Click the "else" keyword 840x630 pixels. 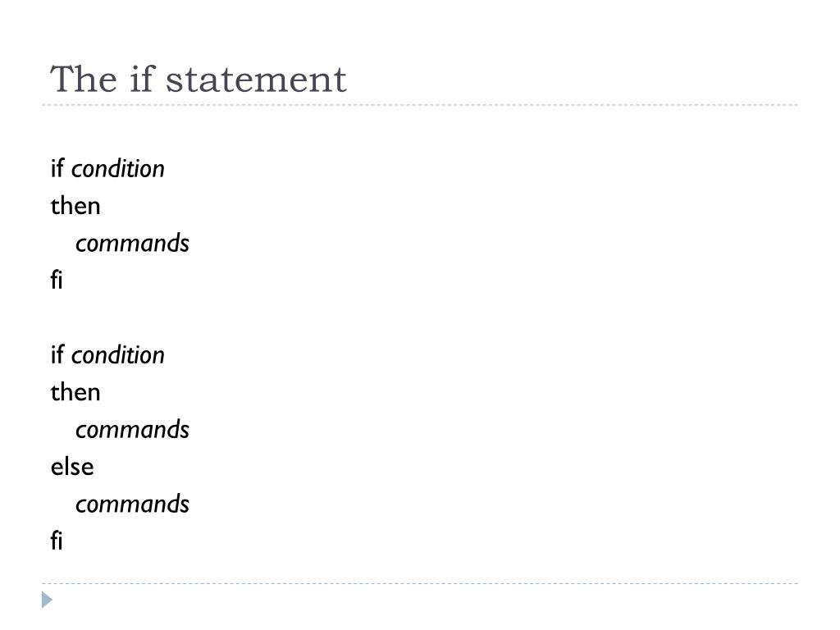click(72, 467)
